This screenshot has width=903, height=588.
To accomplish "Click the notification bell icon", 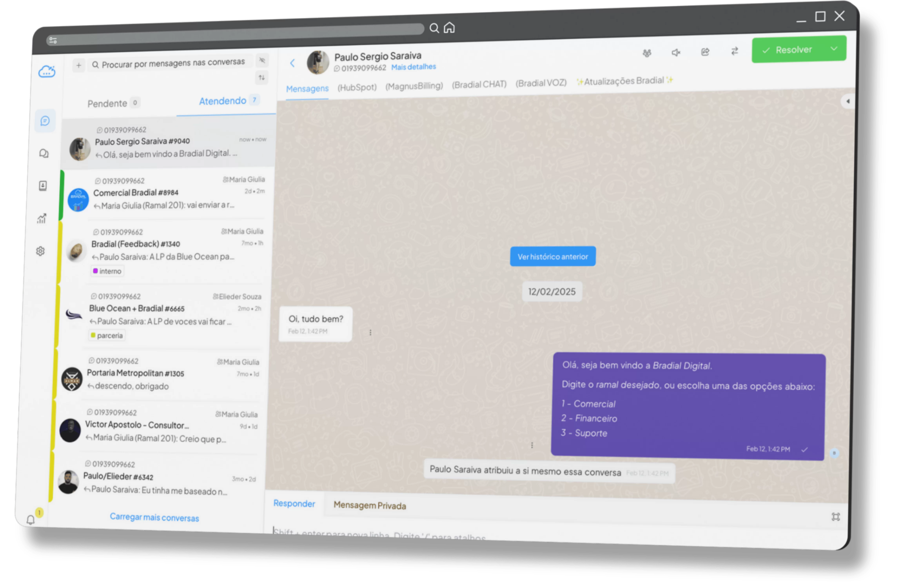I will (31, 519).
